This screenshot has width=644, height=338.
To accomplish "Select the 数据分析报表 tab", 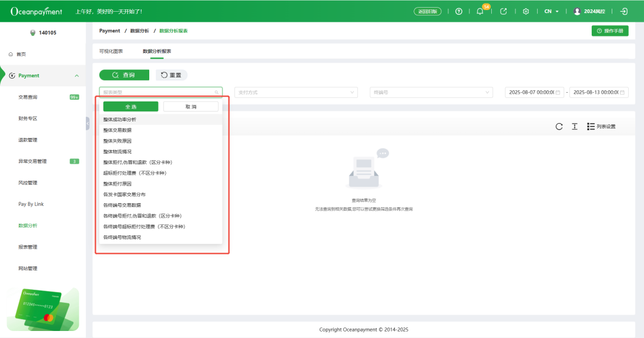I will pyautogui.click(x=157, y=51).
